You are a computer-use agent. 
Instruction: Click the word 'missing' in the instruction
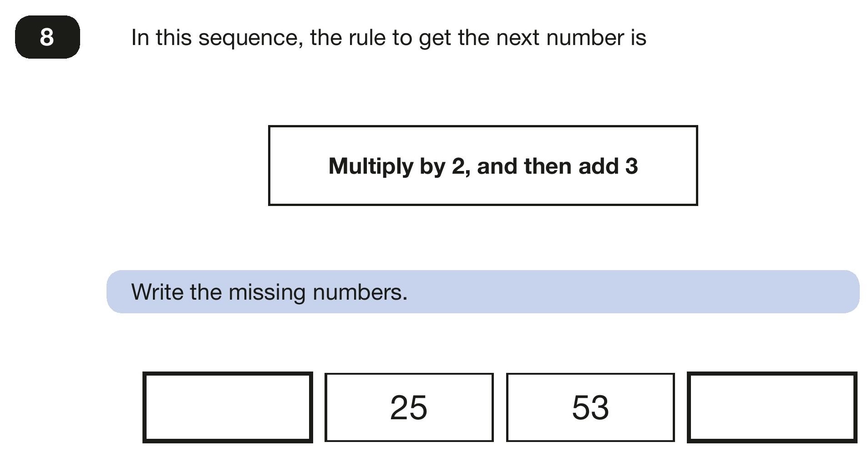[267, 292]
